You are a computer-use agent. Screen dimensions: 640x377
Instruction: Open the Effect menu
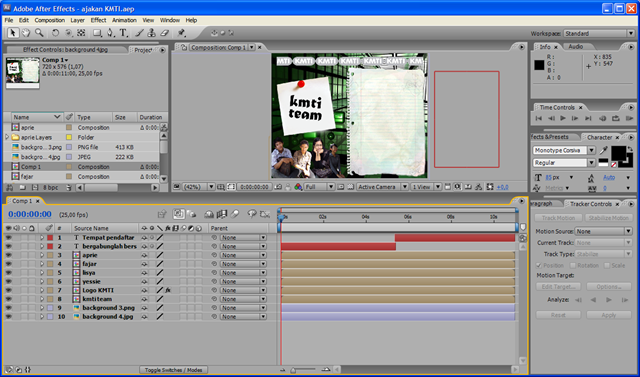[98, 20]
